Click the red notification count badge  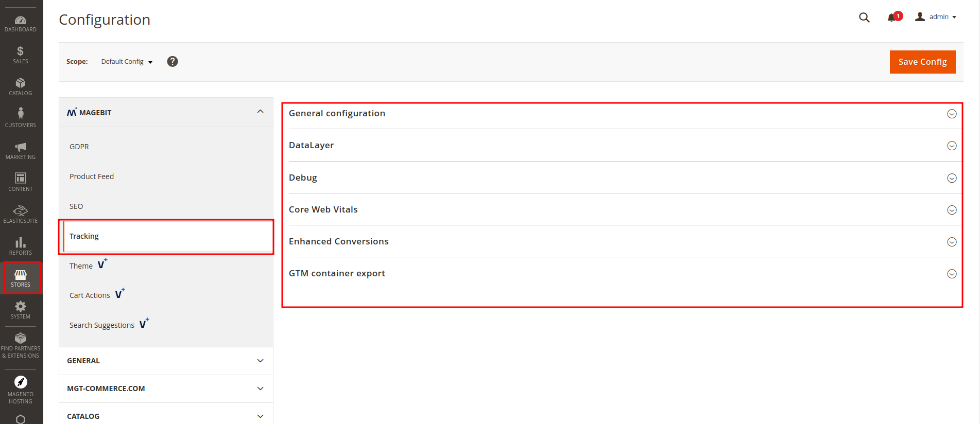898,16
